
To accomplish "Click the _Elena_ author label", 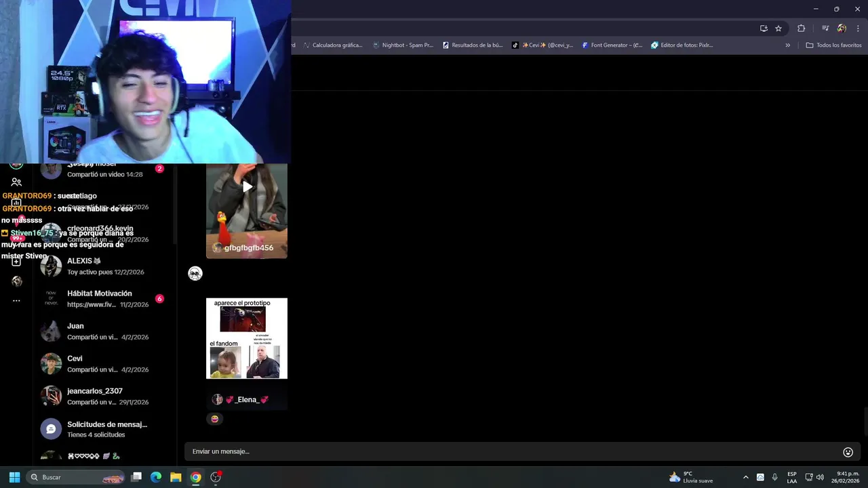I will tap(247, 400).
